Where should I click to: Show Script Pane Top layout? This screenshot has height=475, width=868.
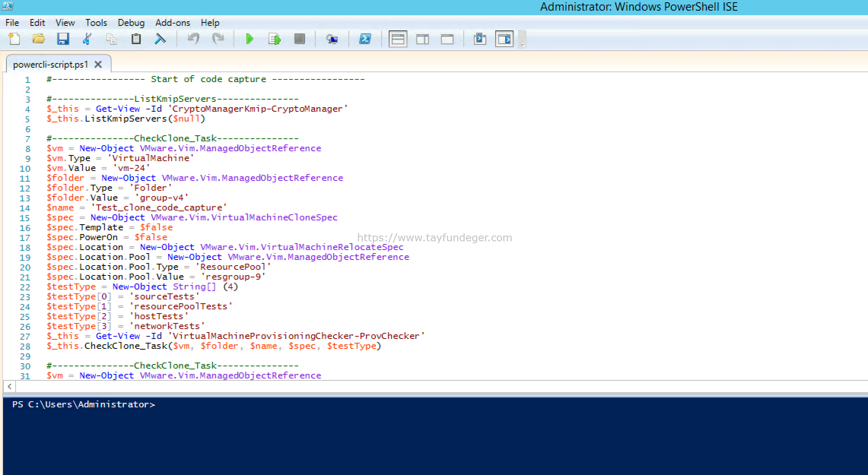pyautogui.click(x=398, y=39)
